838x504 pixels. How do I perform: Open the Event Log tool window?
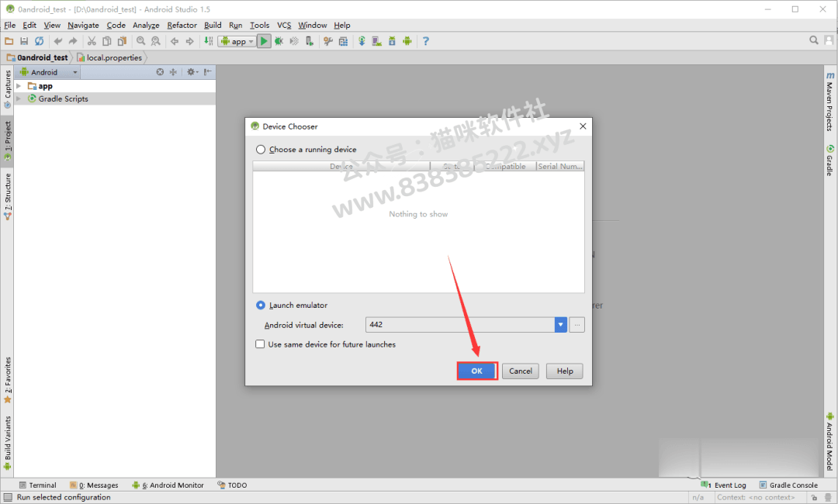click(725, 485)
